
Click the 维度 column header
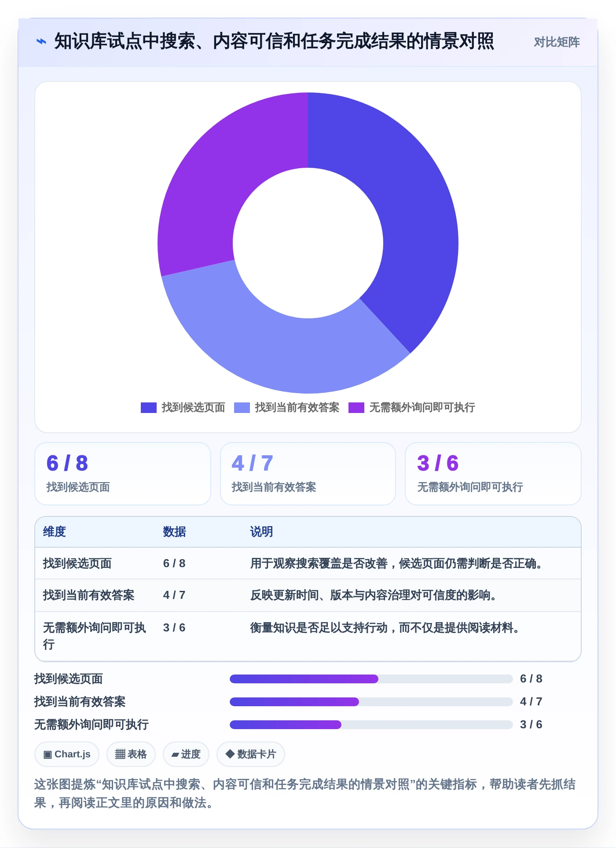click(55, 532)
